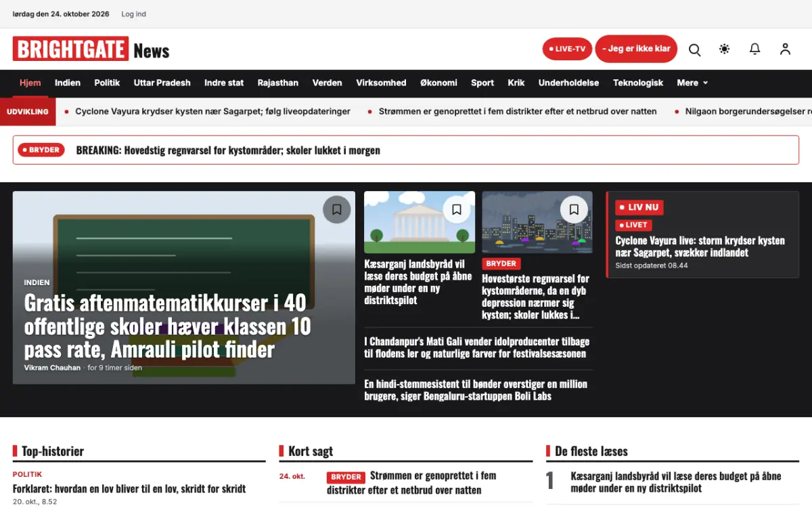The height and width of the screenshot is (508, 812).
Task: Open the parliament building thumbnail
Action: click(420, 222)
